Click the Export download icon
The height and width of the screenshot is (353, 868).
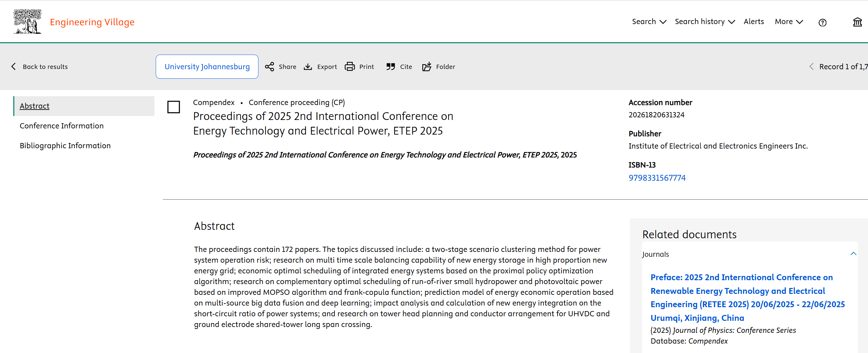pyautogui.click(x=308, y=67)
